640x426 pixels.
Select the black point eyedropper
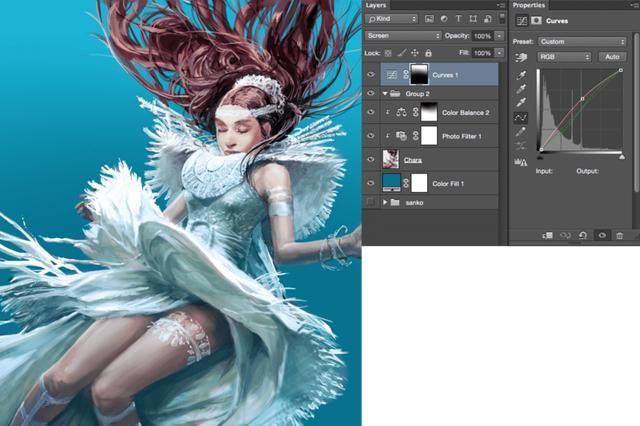coord(521,75)
